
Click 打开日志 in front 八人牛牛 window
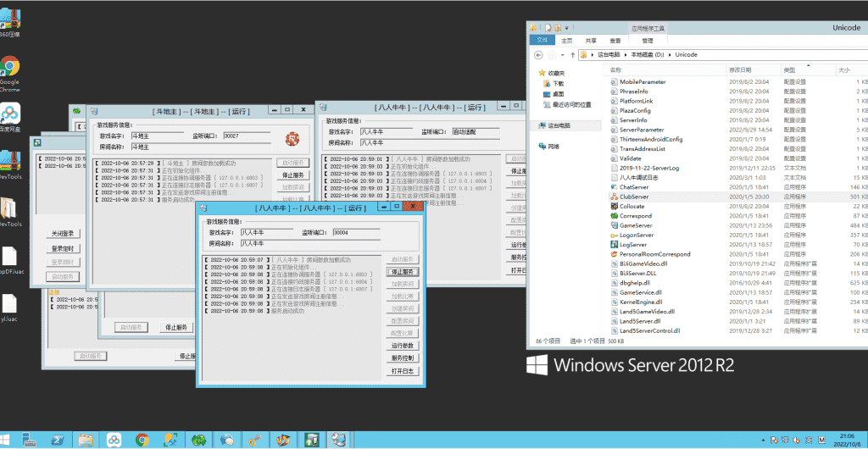point(403,372)
